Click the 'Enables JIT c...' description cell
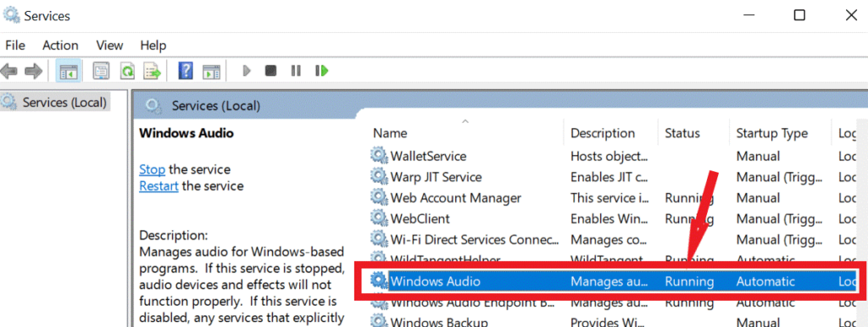This screenshot has width=868, height=327. tap(609, 178)
